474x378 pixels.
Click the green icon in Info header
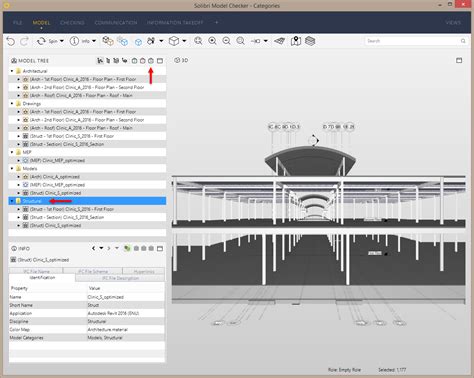[127, 248]
